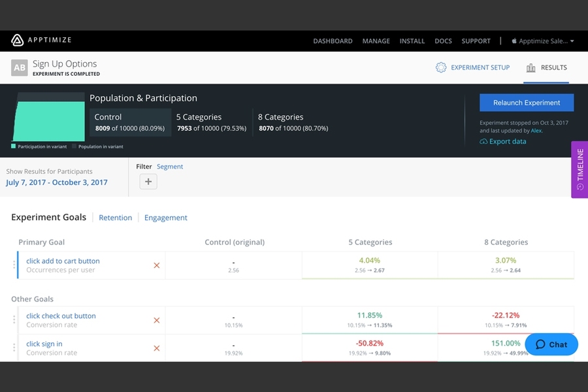This screenshot has height=392, width=588.
Task: Click drag handle of check out row
Action: (x=14, y=319)
